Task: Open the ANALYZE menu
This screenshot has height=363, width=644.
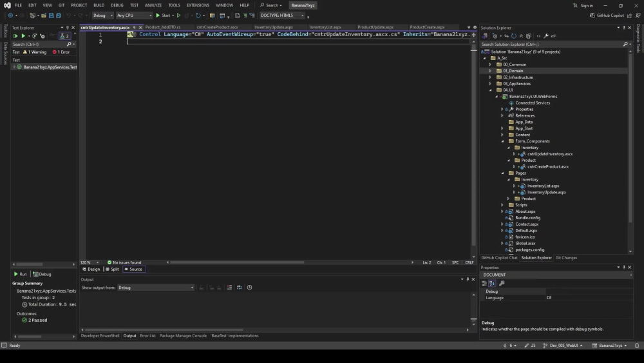Action: 153,5
